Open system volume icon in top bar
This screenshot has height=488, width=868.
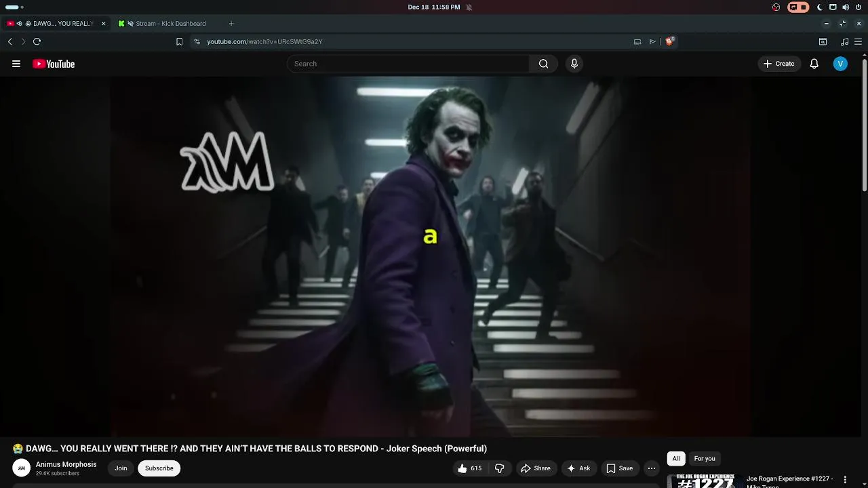tap(846, 7)
